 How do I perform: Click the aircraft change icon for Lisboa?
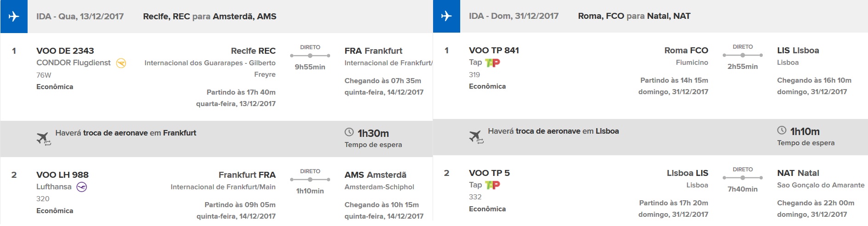pos(476,136)
